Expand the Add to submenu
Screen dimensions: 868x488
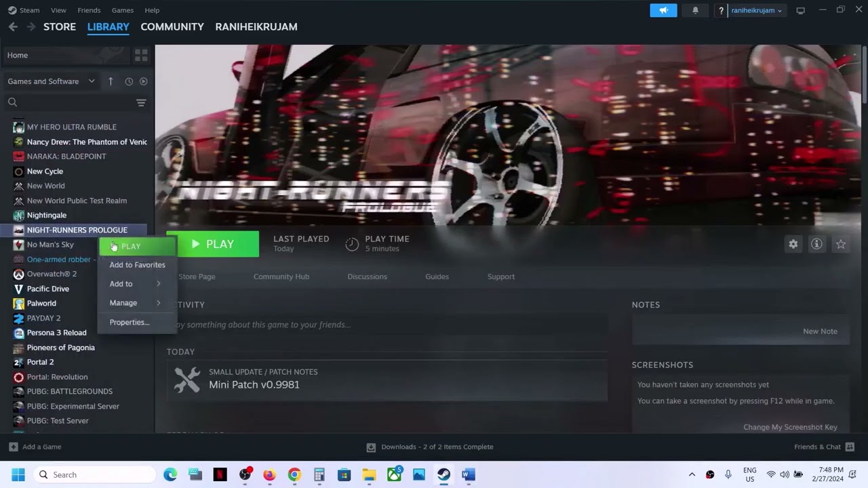click(137, 284)
